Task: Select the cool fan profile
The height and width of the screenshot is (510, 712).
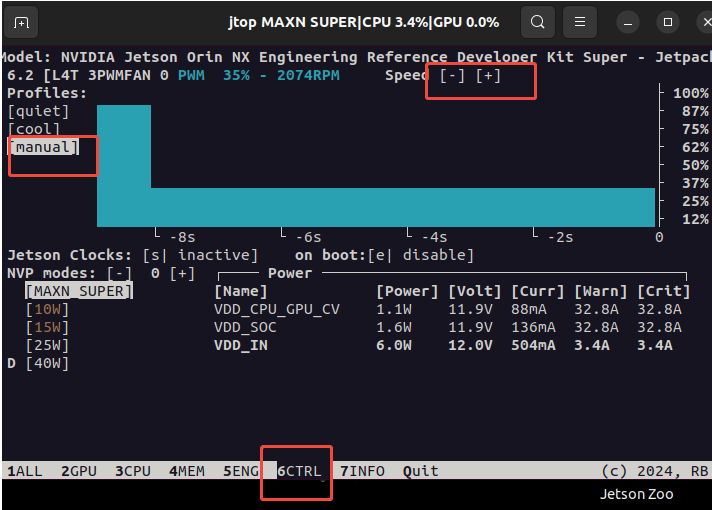Action: pyautogui.click(x=34, y=129)
